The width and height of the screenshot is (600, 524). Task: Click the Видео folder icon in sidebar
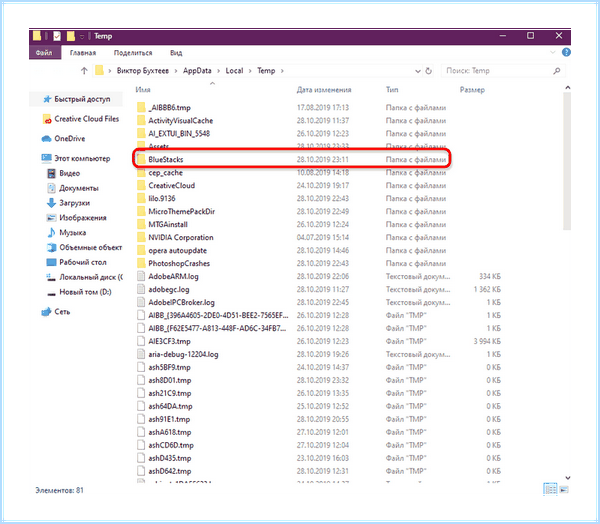click(x=51, y=173)
